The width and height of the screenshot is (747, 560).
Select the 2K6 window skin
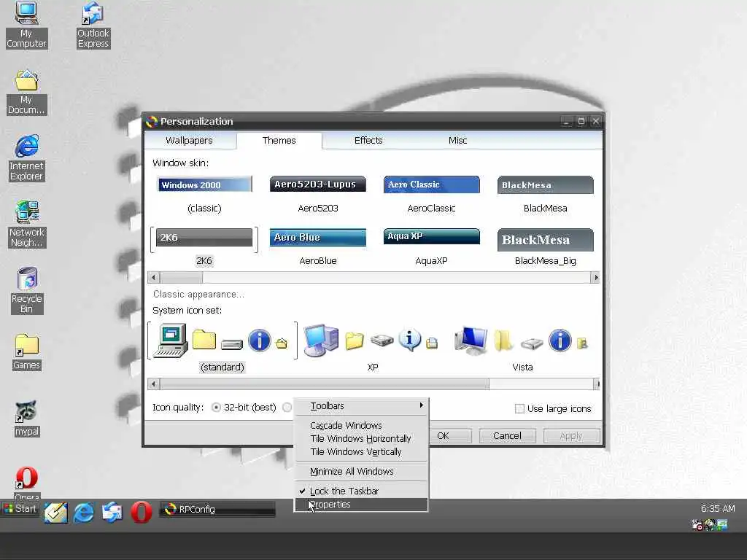204,247
